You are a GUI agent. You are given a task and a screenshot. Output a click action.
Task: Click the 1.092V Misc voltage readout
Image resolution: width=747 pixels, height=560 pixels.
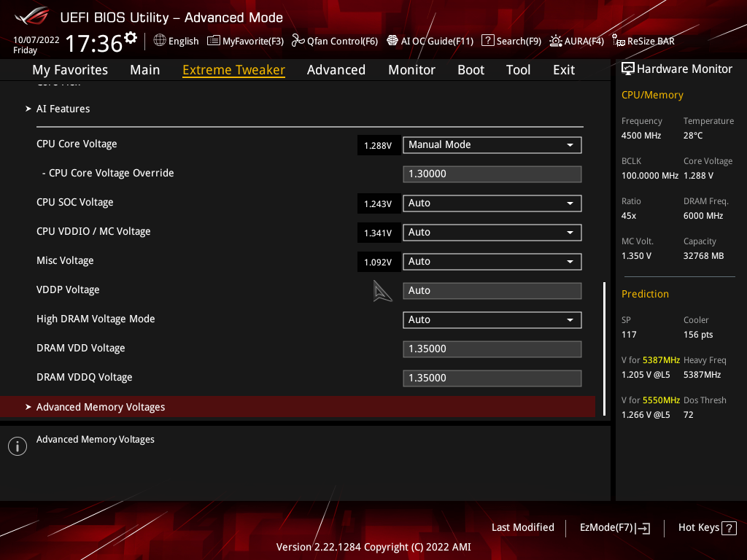pyautogui.click(x=378, y=262)
